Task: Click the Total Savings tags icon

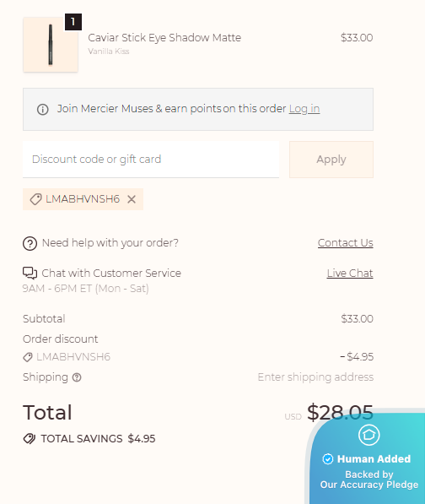Action: point(30,439)
